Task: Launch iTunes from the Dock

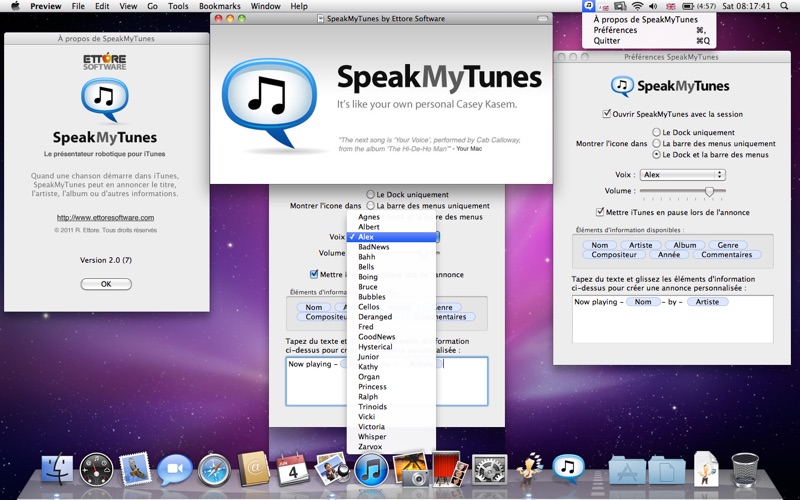Action: point(371,469)
